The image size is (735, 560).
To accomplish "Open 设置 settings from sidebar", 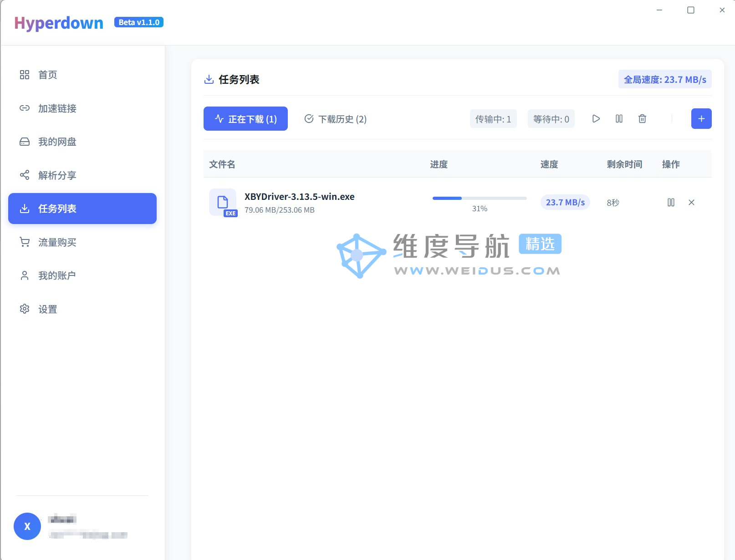I will tap(47, 309).
